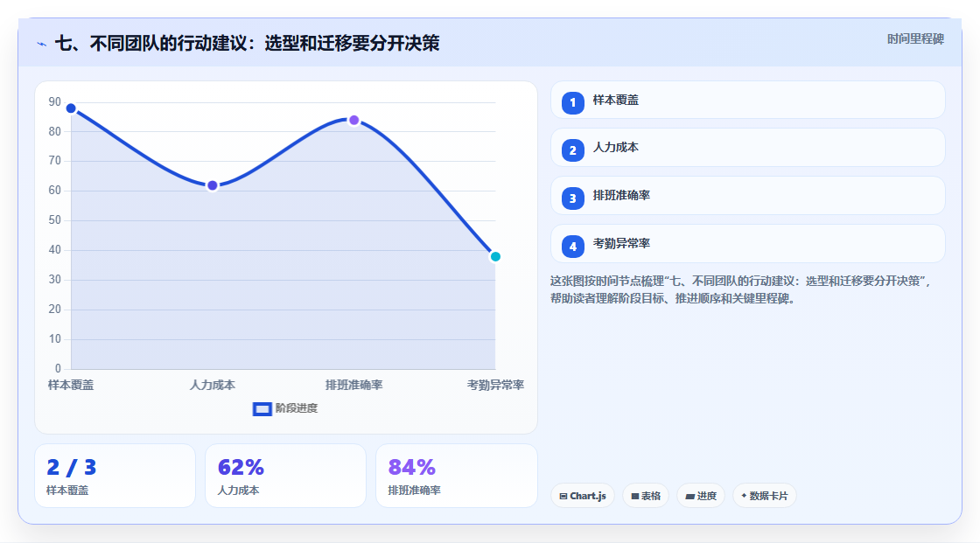Click the 表格 tag chip
Image resolution: width=980 pixels, height=543 pixels.
pyautogui.click(x=646, y=496)
